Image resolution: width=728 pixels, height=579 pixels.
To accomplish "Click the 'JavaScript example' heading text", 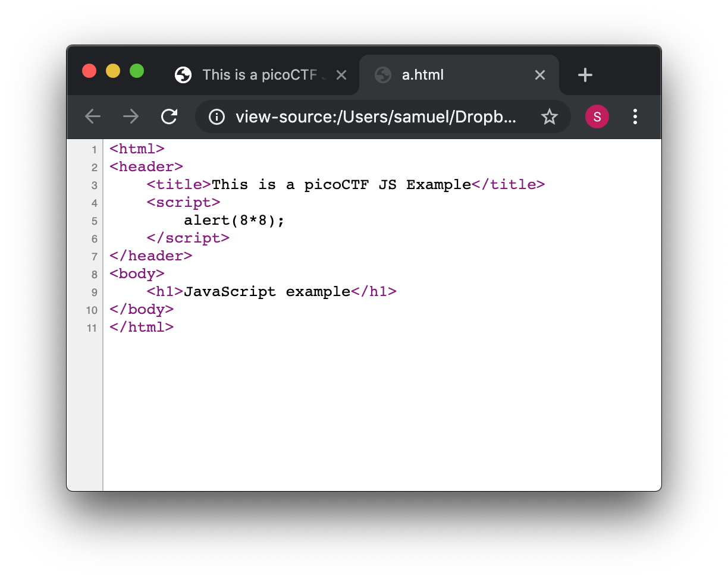I will click(267, 292).
